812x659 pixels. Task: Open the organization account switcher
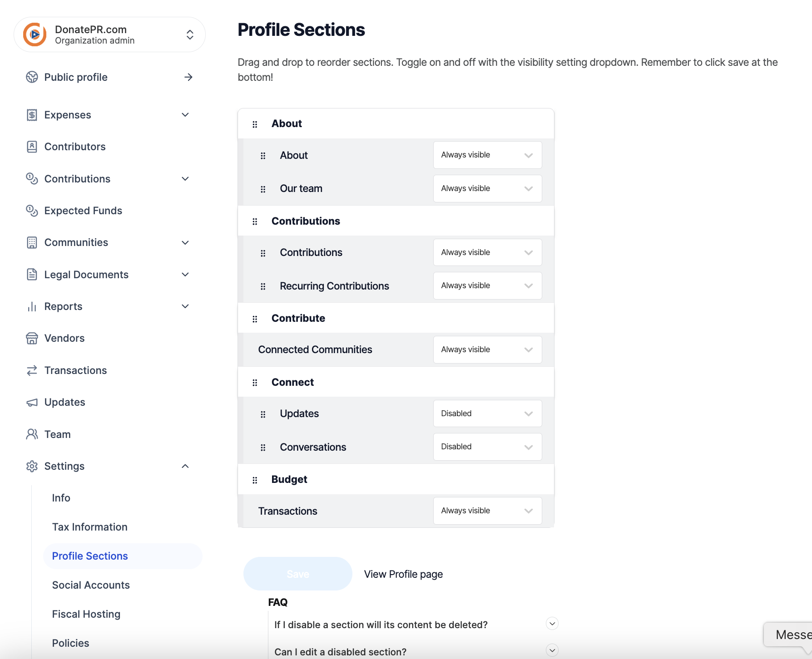coord(190,34)
